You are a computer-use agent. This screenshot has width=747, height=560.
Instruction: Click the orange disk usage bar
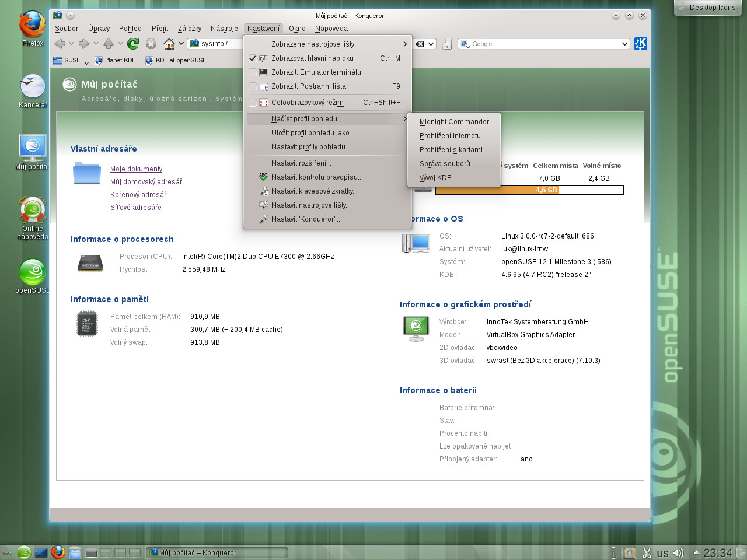click(x=497, y=190)
